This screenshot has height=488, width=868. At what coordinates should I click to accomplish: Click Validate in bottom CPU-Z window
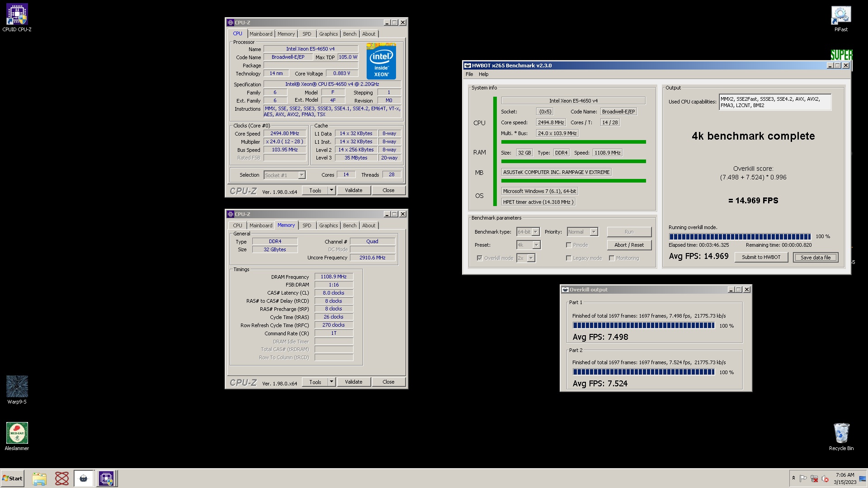point(354,382)
